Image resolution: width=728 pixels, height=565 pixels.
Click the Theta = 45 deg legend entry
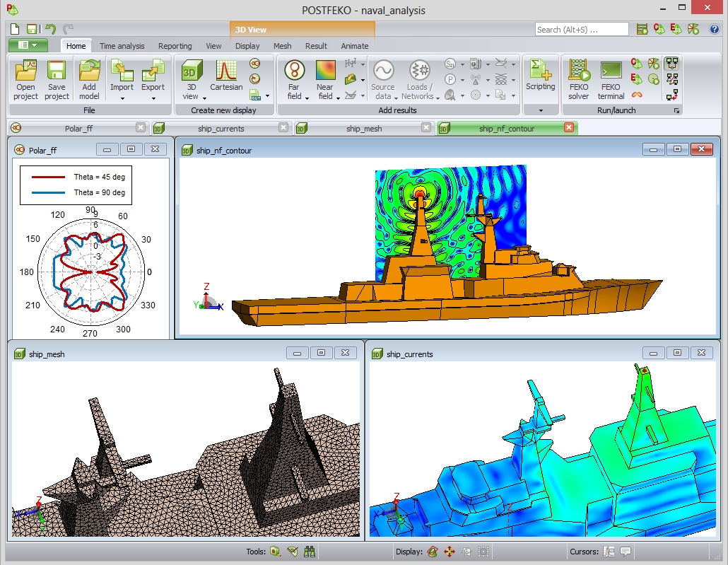click(78, 177)
